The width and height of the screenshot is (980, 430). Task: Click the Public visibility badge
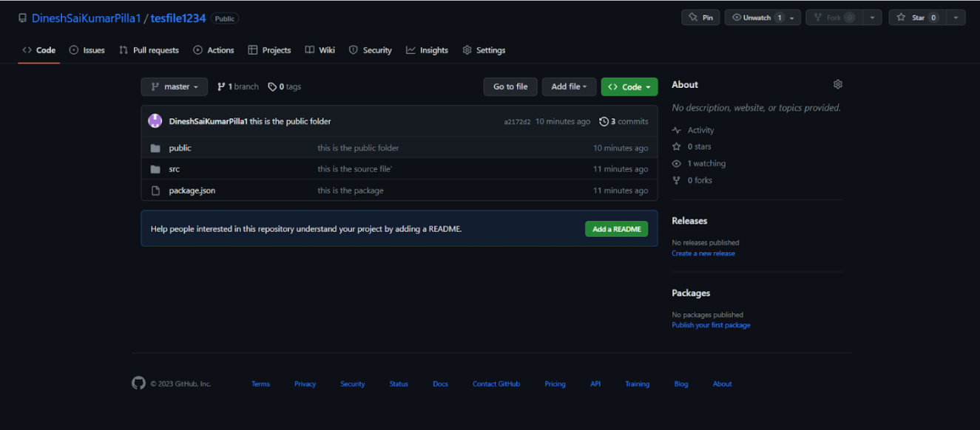(225, 18)
